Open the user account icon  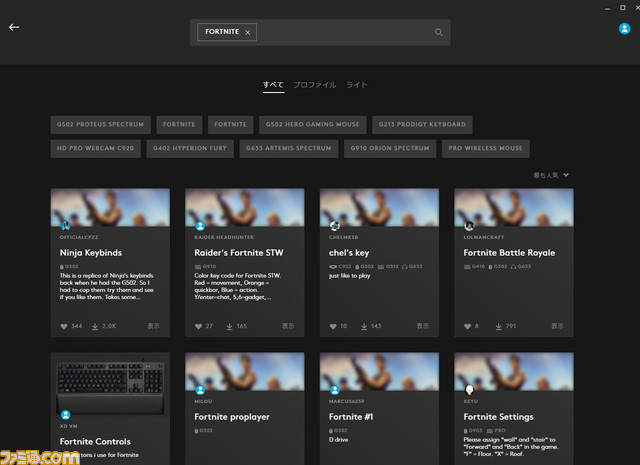[625, 29]
